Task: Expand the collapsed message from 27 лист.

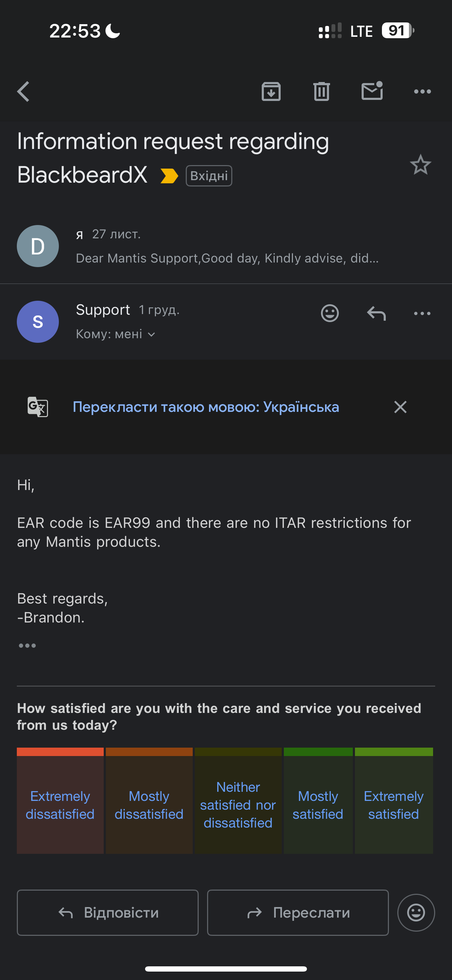Action: coord(227,246)
